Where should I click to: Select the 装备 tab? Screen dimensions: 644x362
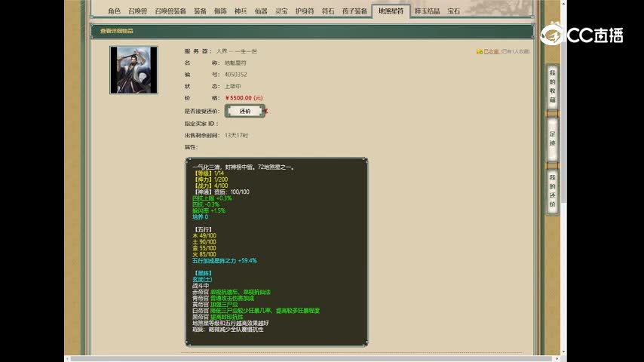[200, 11]
